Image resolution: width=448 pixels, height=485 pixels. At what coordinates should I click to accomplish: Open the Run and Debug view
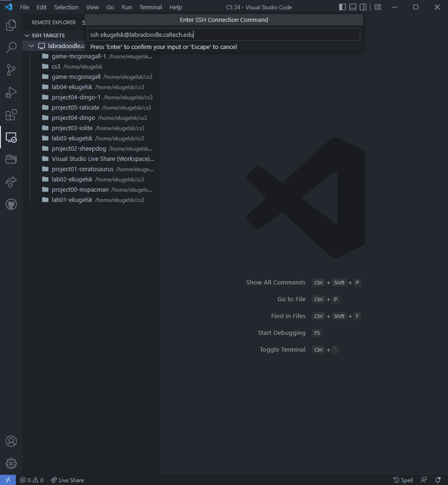tap(11, 92)
